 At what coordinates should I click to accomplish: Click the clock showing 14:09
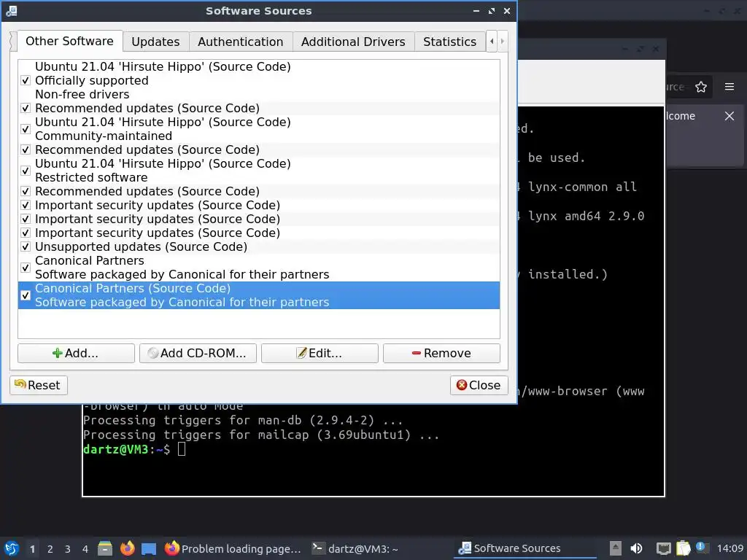click(x=729, y=548)
